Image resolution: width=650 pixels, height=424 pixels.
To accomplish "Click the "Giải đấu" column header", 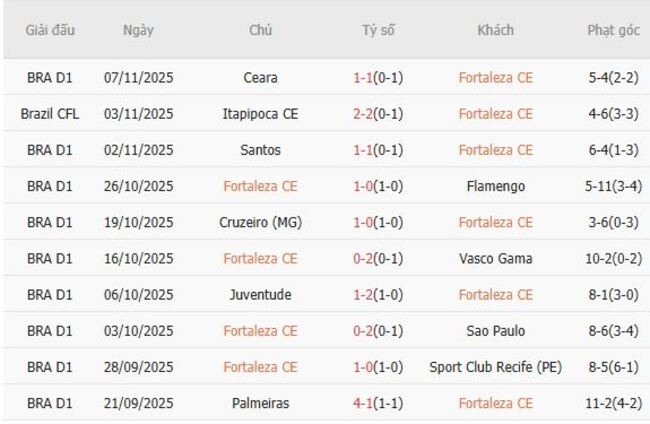I will click(50, 30).
